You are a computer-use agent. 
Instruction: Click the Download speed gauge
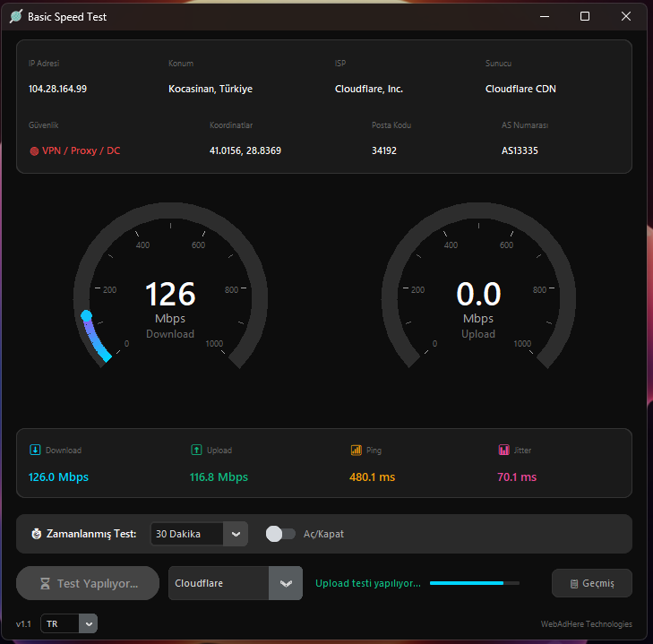point(170,288)
